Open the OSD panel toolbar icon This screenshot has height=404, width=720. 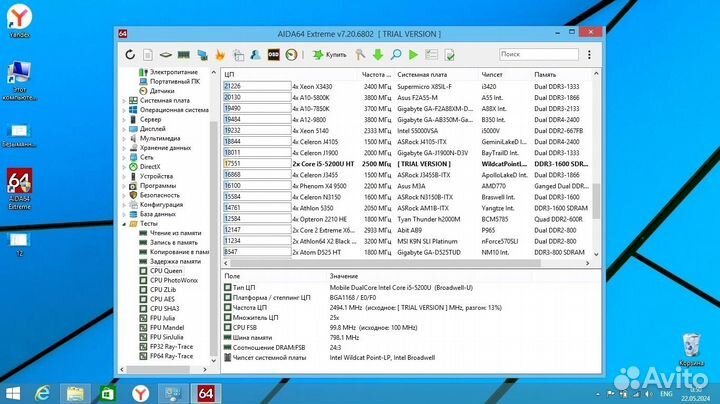[272, 55]
